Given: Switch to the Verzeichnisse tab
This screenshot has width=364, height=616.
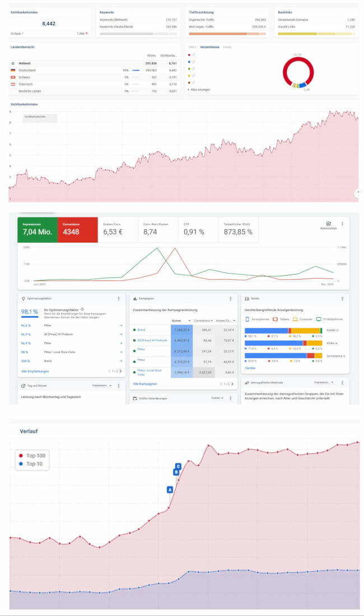Looking at the screenshot, I should tap(209, 47).
